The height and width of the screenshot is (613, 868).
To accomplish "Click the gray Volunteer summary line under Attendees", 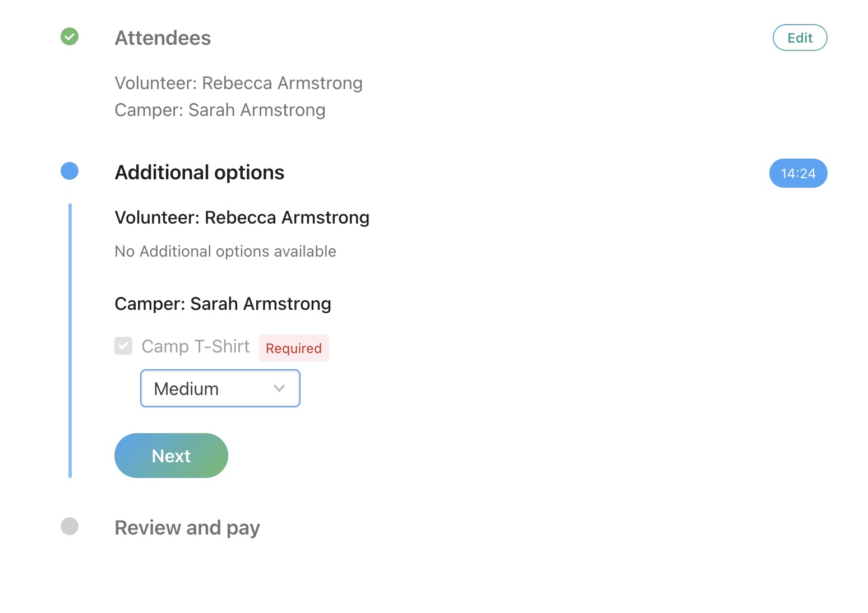I will click(x=238, y=83).
